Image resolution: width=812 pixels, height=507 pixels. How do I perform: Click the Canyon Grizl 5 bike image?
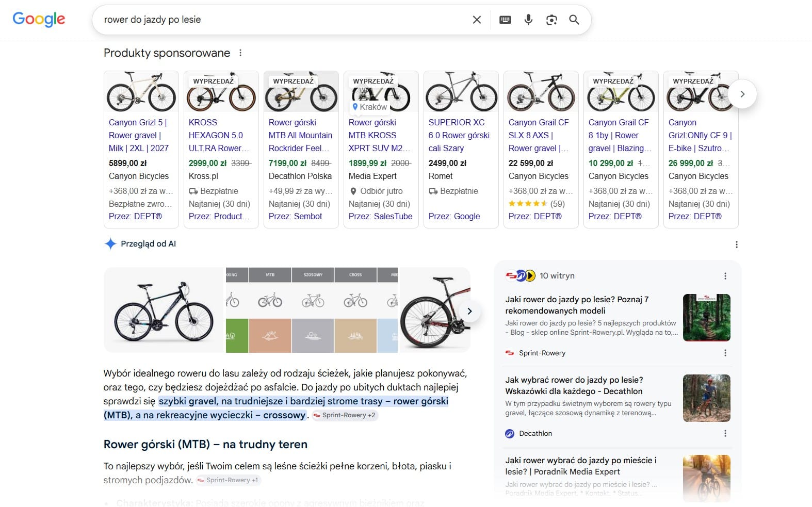coord(141,92)
